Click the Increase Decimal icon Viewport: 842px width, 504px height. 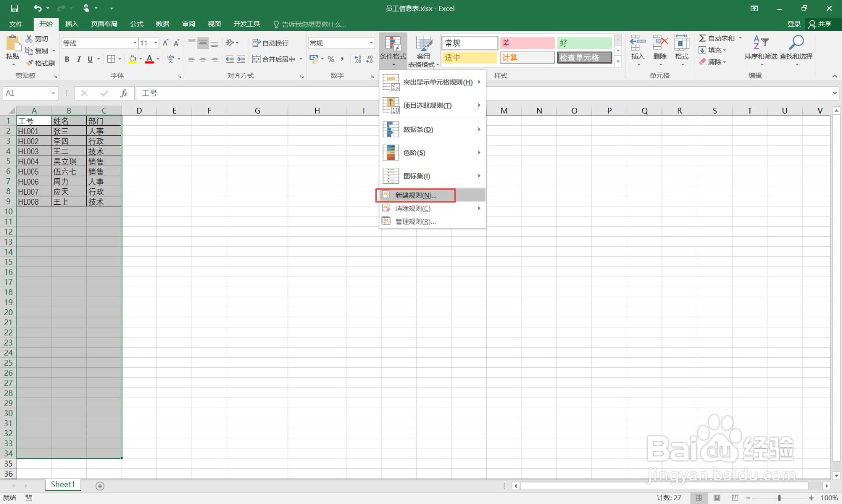tap(358, 59)
